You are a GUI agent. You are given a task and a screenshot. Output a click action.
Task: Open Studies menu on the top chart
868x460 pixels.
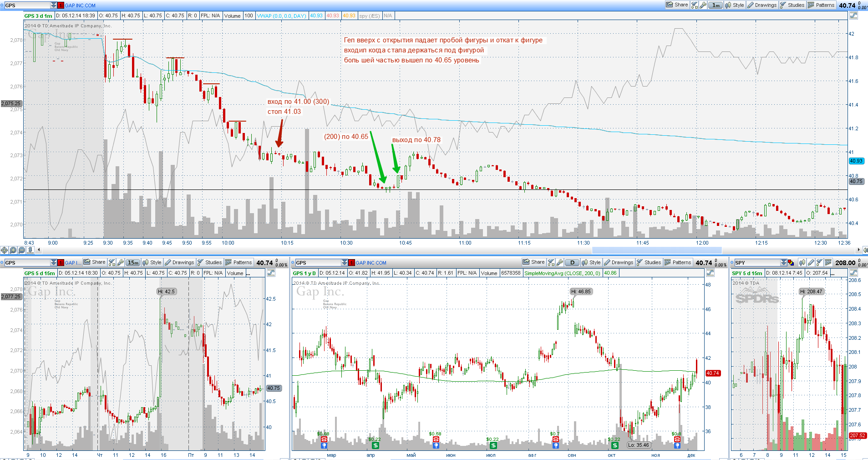pos(792,5)
